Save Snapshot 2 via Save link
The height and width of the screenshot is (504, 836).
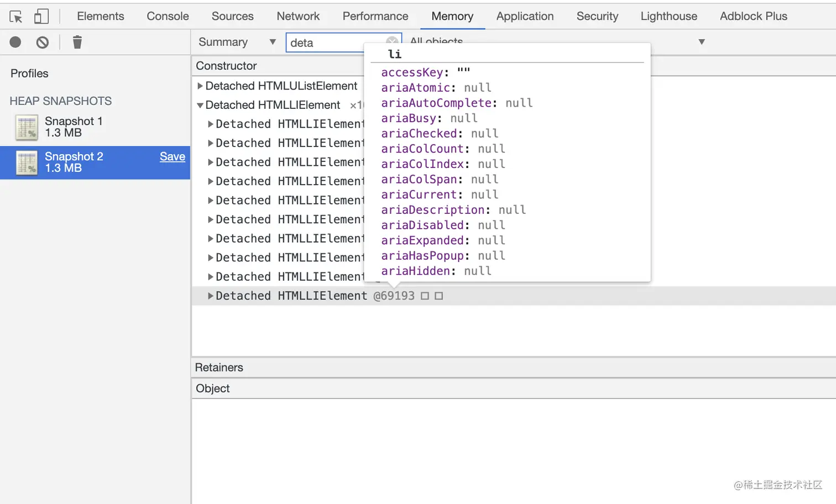click(x=173, y=157)
